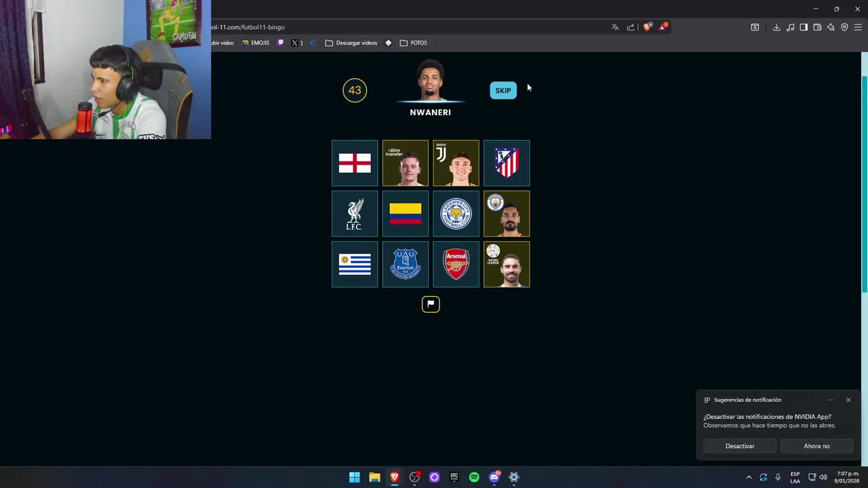Close the notification suggestion popup

tap(848, 400)
